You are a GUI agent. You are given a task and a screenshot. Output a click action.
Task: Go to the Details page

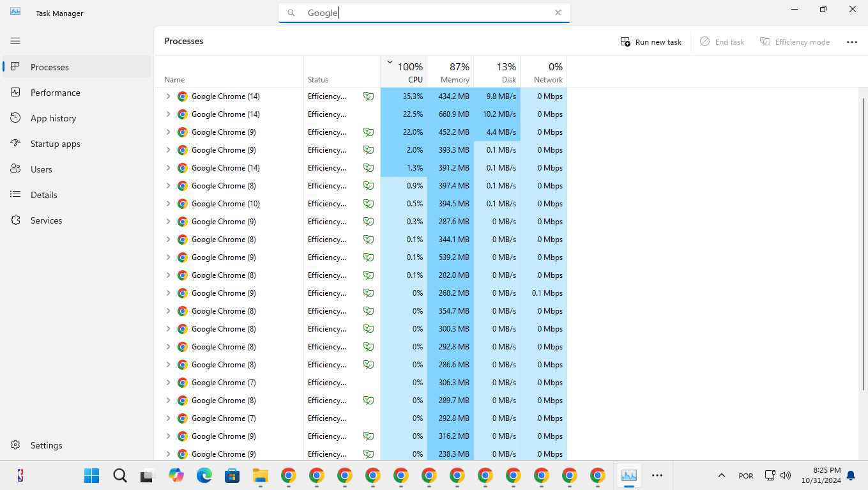(x=77, y=195)
